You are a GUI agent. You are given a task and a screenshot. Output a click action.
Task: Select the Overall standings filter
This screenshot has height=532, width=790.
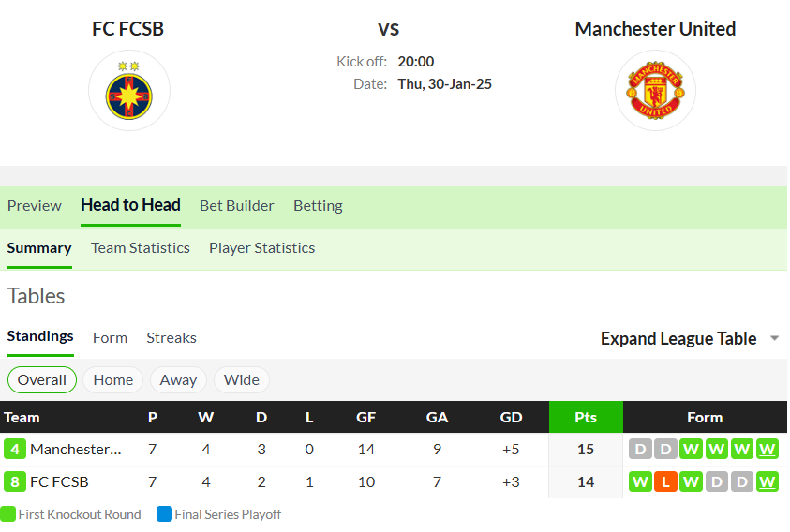pyautogui.click(x=42, y=380)
